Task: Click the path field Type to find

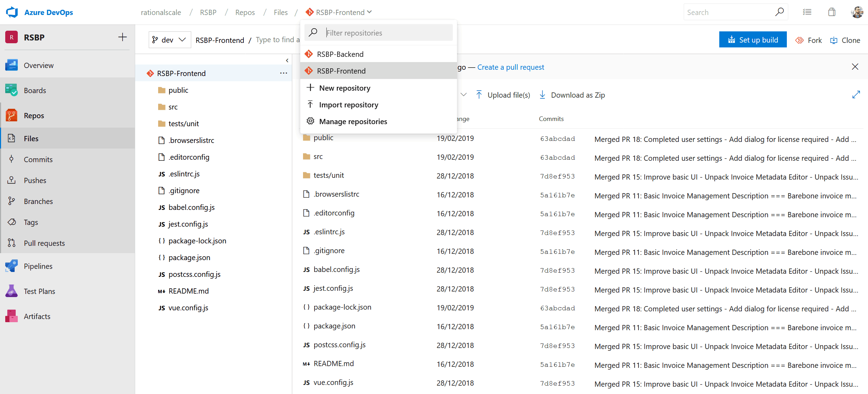Action: point(277,40)
